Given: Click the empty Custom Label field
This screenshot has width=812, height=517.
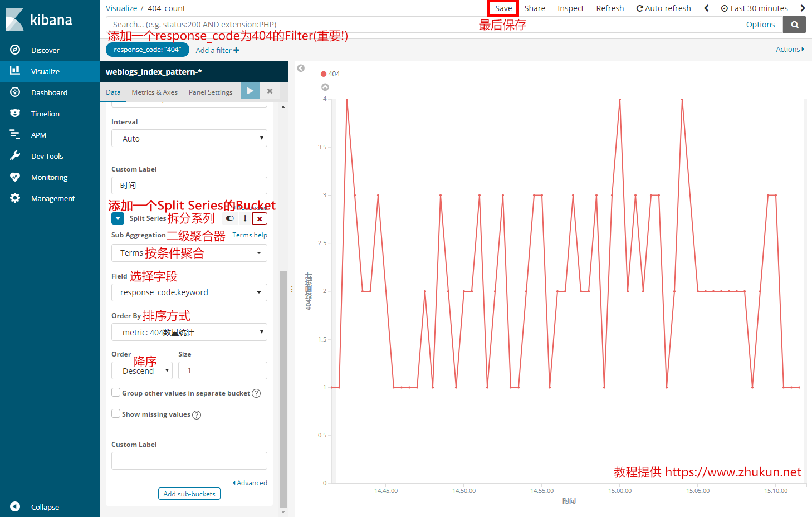Looking at the screenshot, I should pos(189,461).
